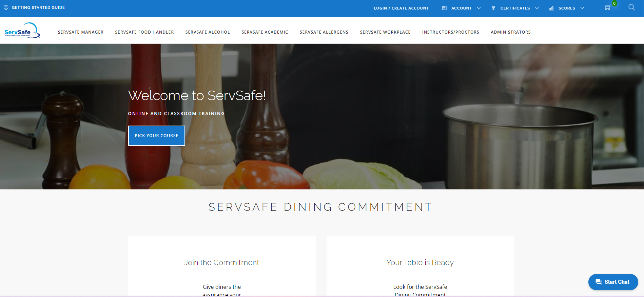
Task: Click the chat bubble icon in Start Chat
Action: coord(599,282)
